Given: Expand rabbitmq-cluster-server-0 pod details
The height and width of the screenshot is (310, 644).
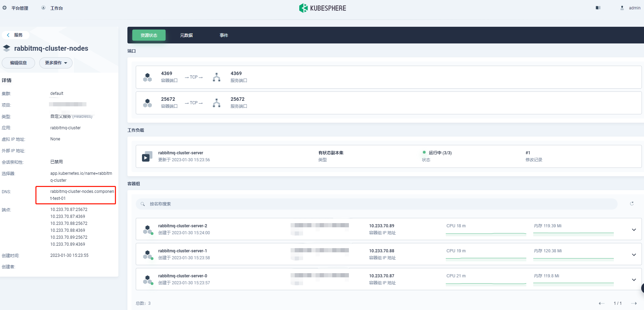Looking at the screenshot, I should coord(634,279).
